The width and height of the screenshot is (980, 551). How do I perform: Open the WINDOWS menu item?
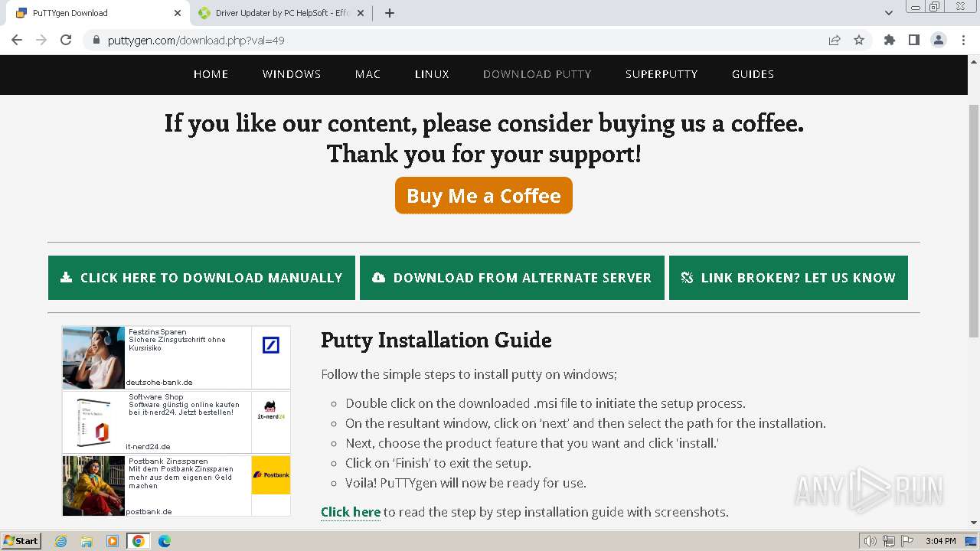pos(292,74)
